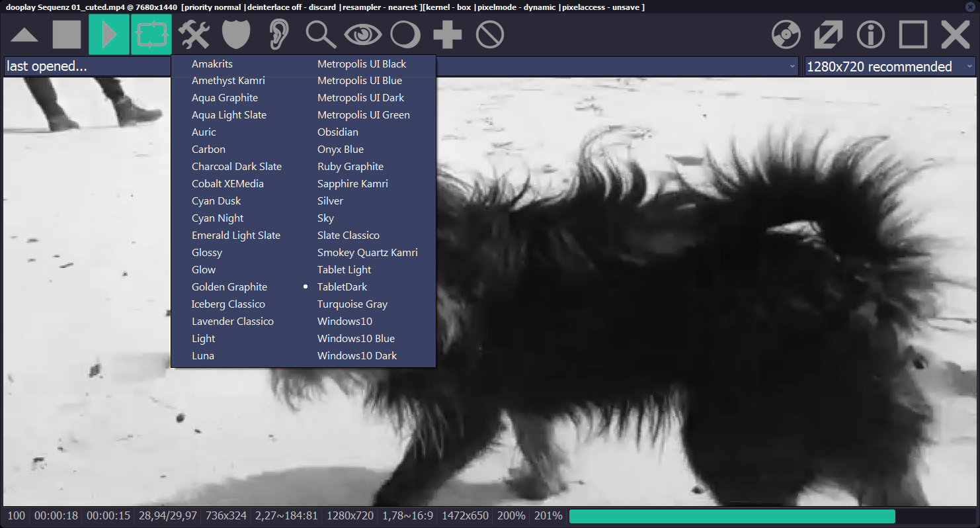Click the green playback progress bar
The image size is (980, 528).
pyautogui.click(x=731, y=516)
